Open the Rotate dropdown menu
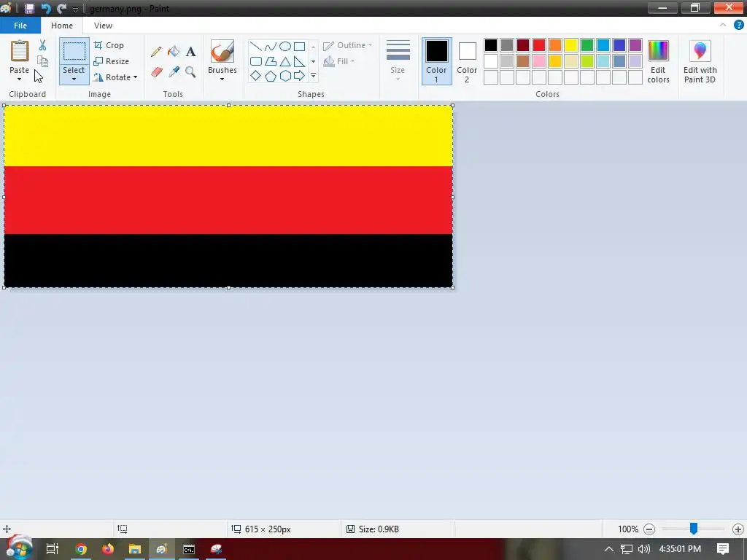747x560 pixels. (x=135, y=77)
